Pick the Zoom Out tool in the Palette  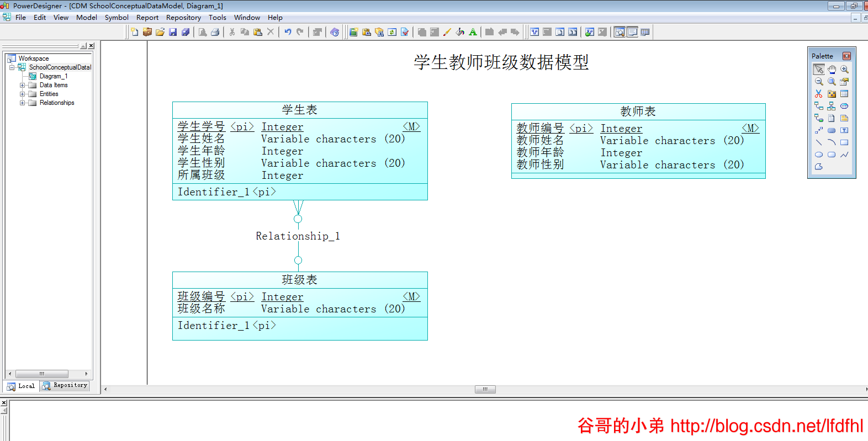(819, 82)
